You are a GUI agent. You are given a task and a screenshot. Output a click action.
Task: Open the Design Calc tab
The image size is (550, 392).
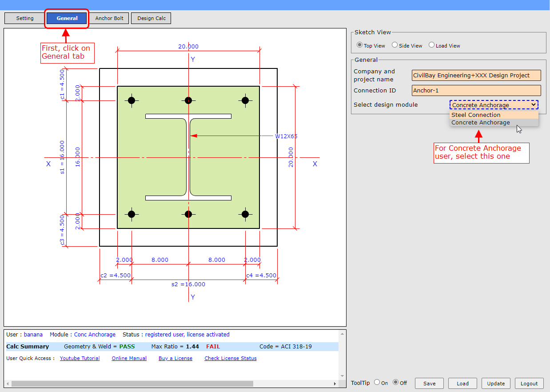(151, 18)
